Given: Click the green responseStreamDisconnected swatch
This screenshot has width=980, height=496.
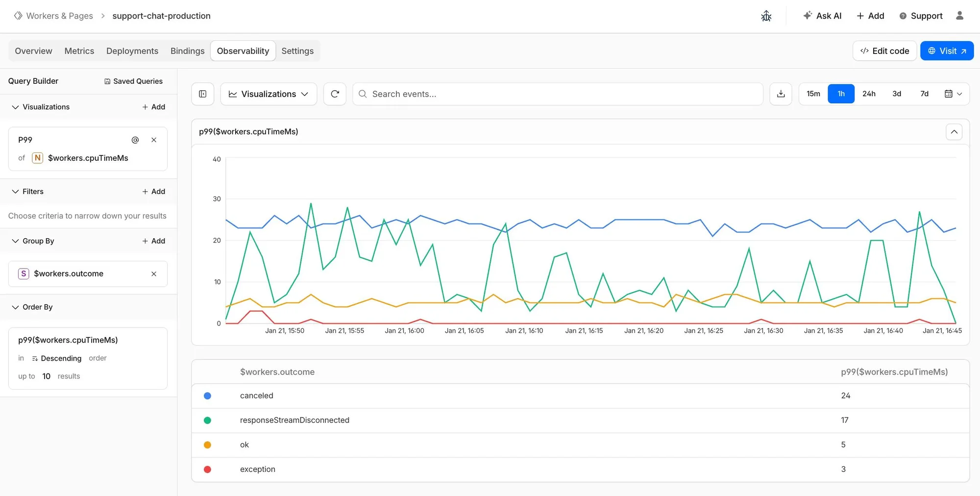Looking at the screenshot, I should pos(207,421).
